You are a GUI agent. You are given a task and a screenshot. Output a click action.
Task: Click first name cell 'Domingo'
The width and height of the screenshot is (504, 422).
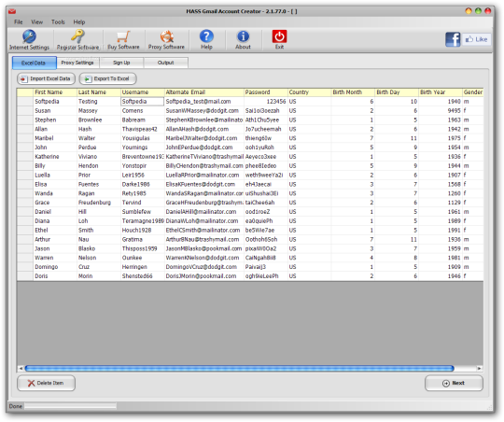(55, 267)
